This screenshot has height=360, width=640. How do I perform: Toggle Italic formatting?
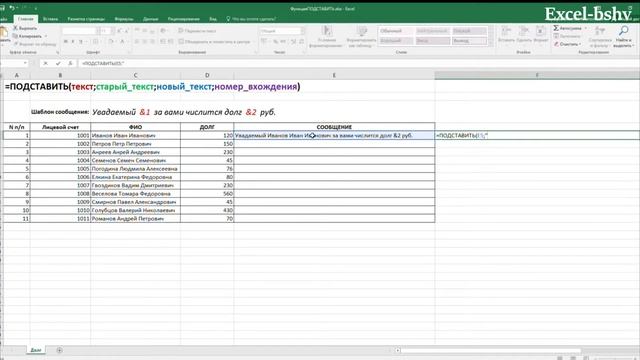(x=73, y=41)
